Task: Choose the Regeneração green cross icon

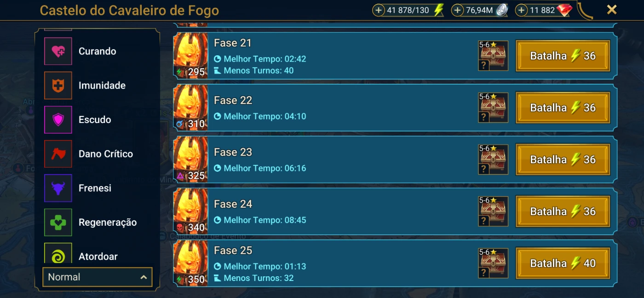Action: pyautogui.click(x=58, y=222)
